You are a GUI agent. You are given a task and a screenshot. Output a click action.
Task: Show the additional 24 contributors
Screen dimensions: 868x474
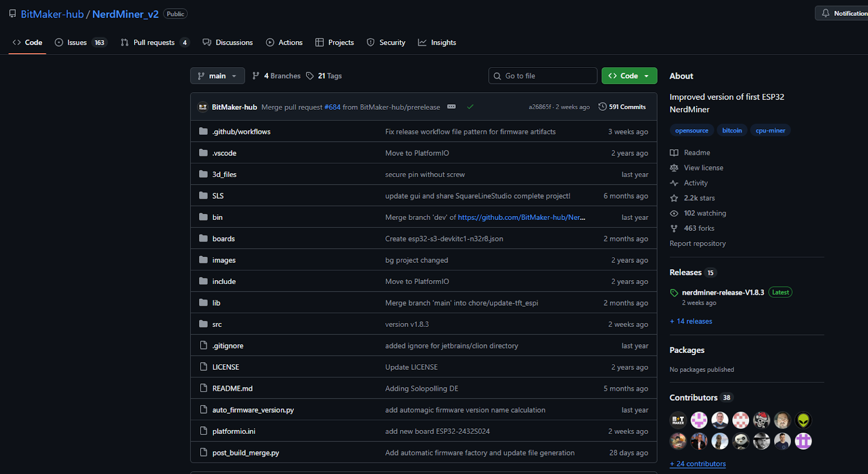(x=698, y=464)
